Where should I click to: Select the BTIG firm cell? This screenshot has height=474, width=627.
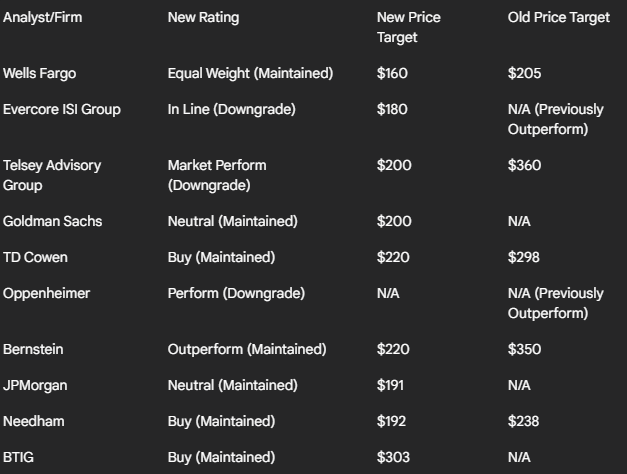coord(18,458)
